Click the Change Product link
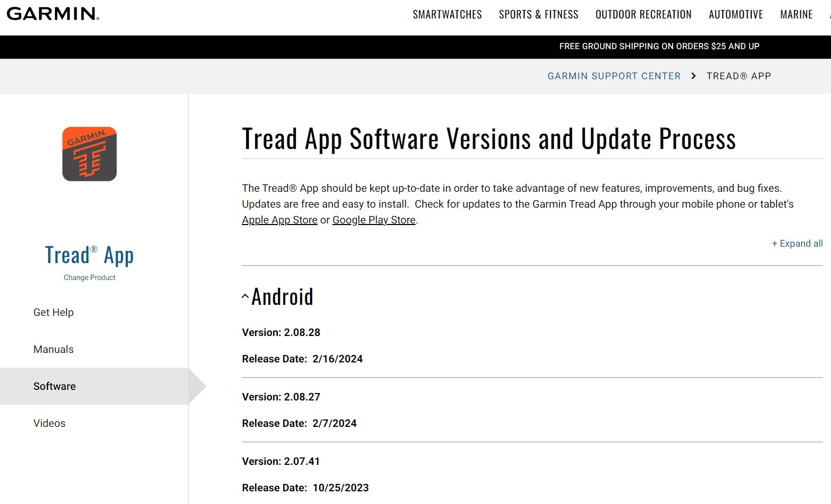Viewport: 831px width, 504px height. click(89, 277)
